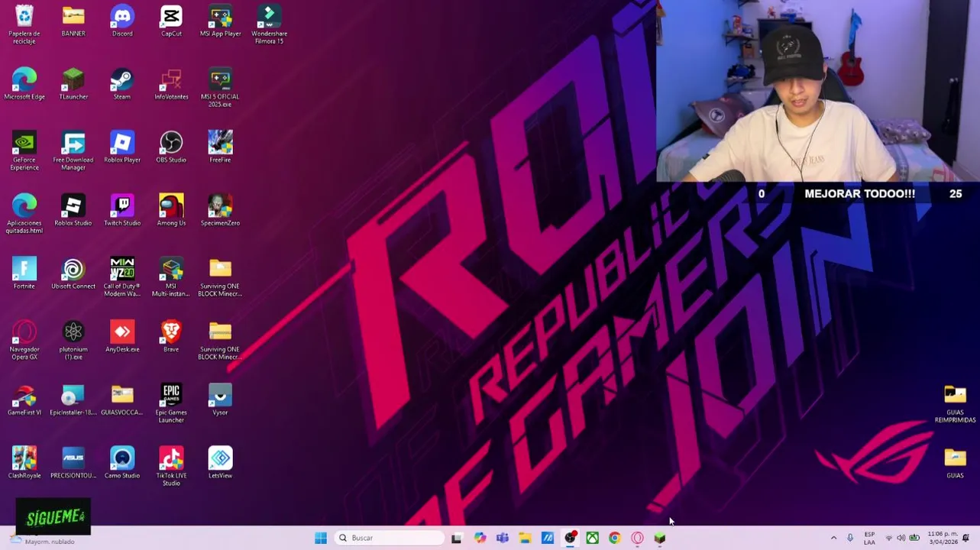980x550 pixels.
Task: Open Microsoft Edge desktop shortcut
Action: coord(24,84)
